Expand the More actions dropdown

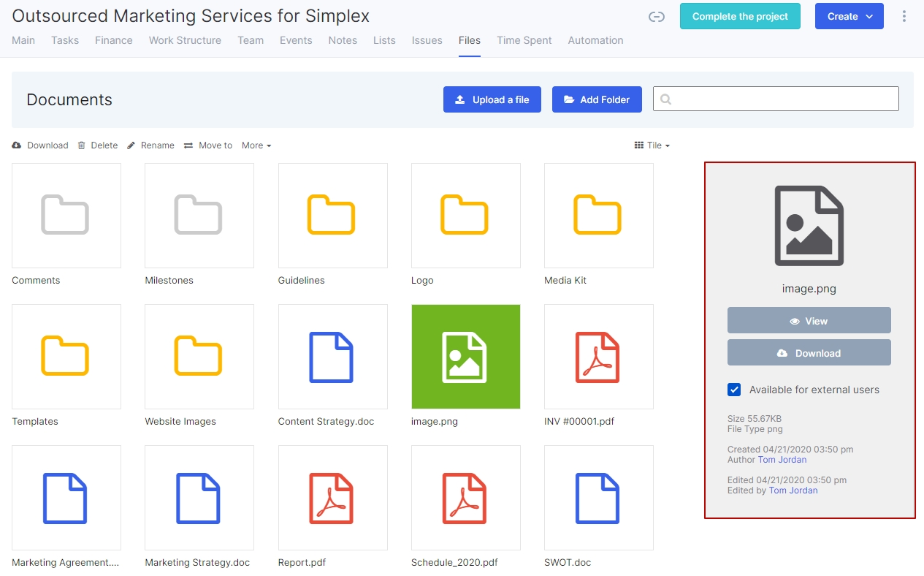click(256, 145)
